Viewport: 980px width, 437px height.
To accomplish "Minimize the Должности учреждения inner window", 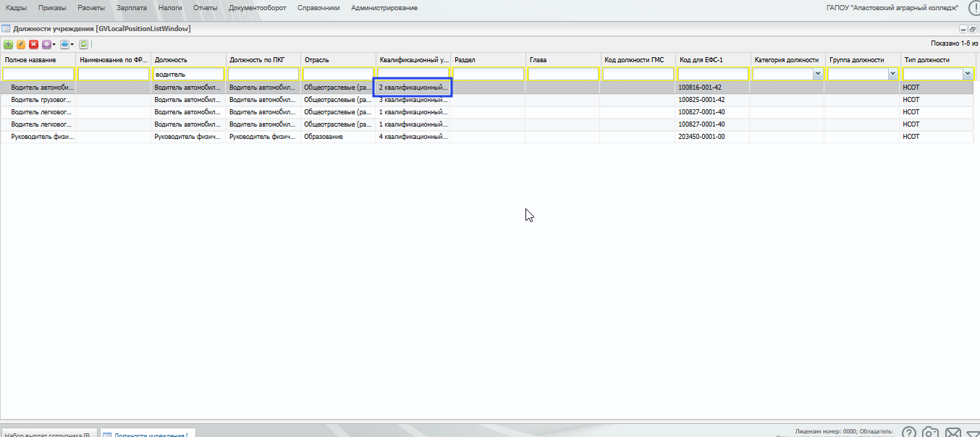I will pos(963,29).
